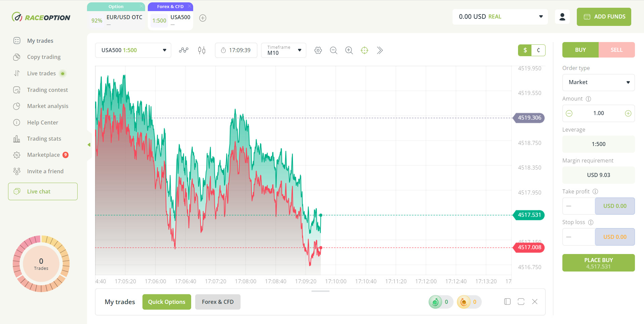The image size is (644, 324).
Task: Open indicators tool icon
Action: point(183,50)
